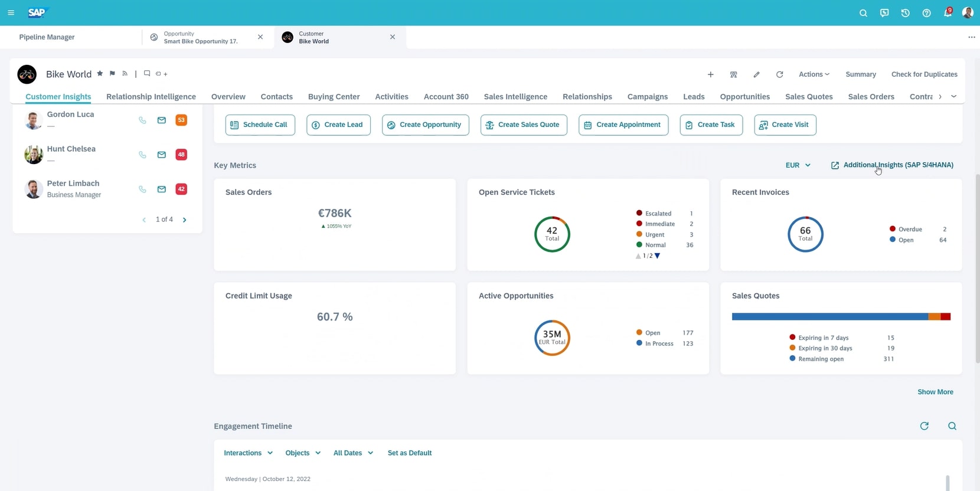Click the Open Service Tickets donut chart
980x491 pixels.
pyautogui.click(x=552, y=234)
